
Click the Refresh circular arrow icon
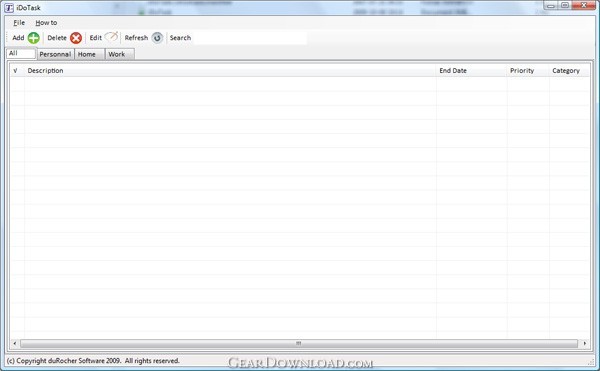pyautogui.click(x=157, y=38)
